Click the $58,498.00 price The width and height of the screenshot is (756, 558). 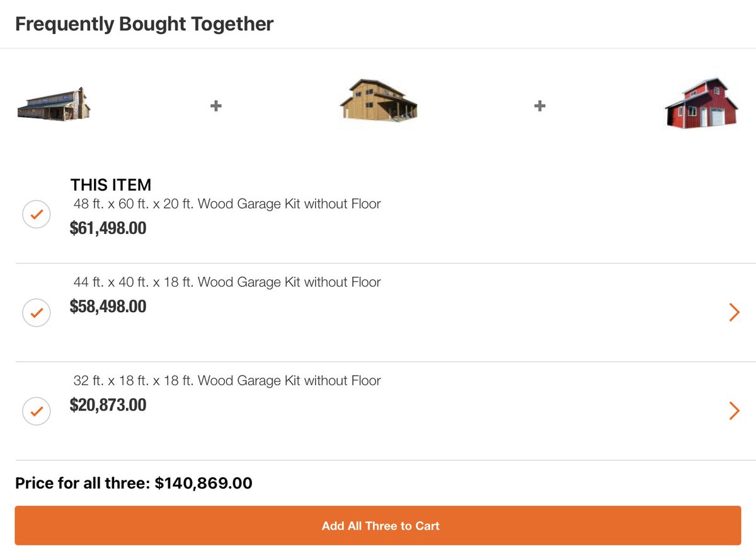pos(108,306)
